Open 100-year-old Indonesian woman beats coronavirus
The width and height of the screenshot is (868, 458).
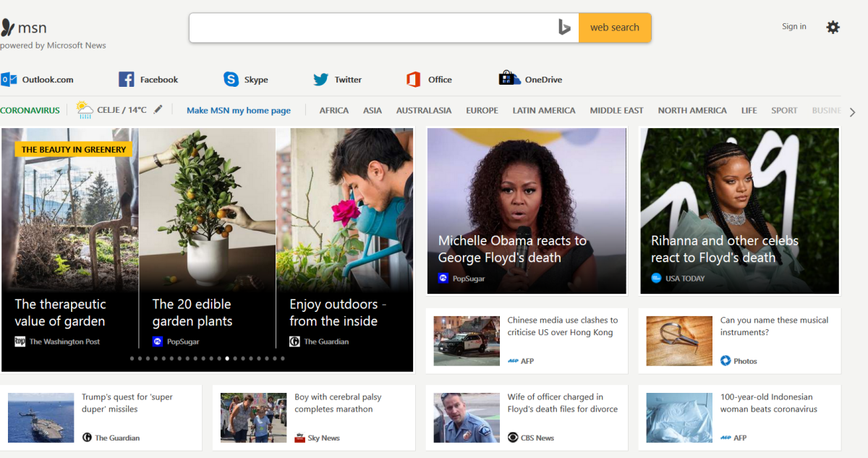769,403
